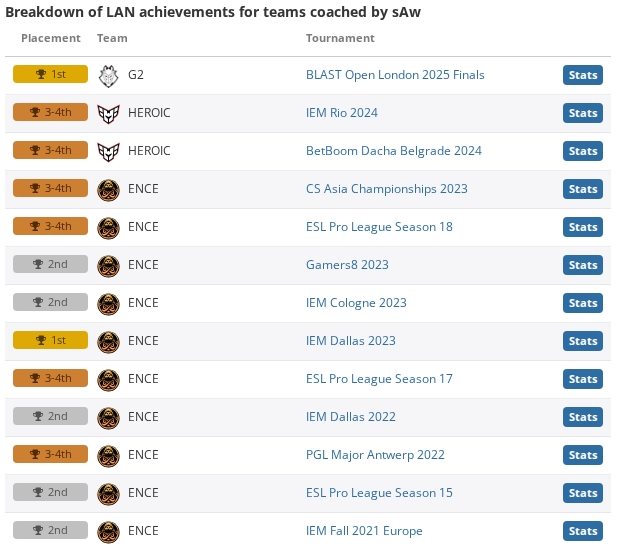The width and height of the screenshot is (617, 546).
Task: Click 3-4th badge for PGL Major Antwerp 2022
Action: coord(50,454)
